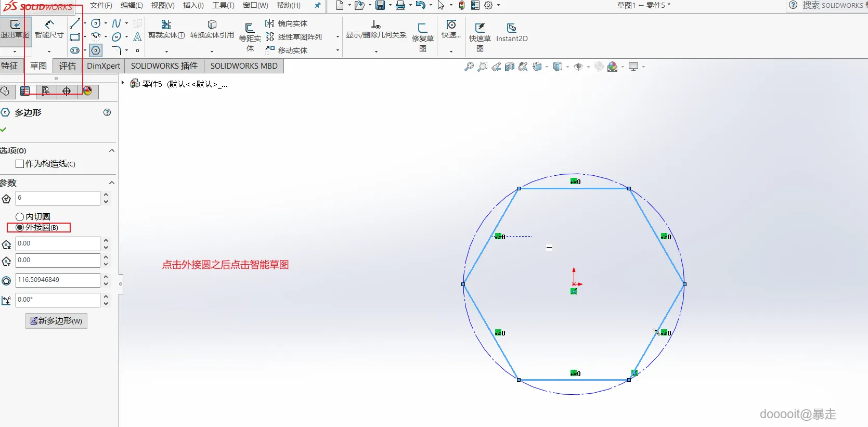The image size is (868, 427).
Task: Open dropdown next to Linear Sketch Pattern
Action: point(338,37)
